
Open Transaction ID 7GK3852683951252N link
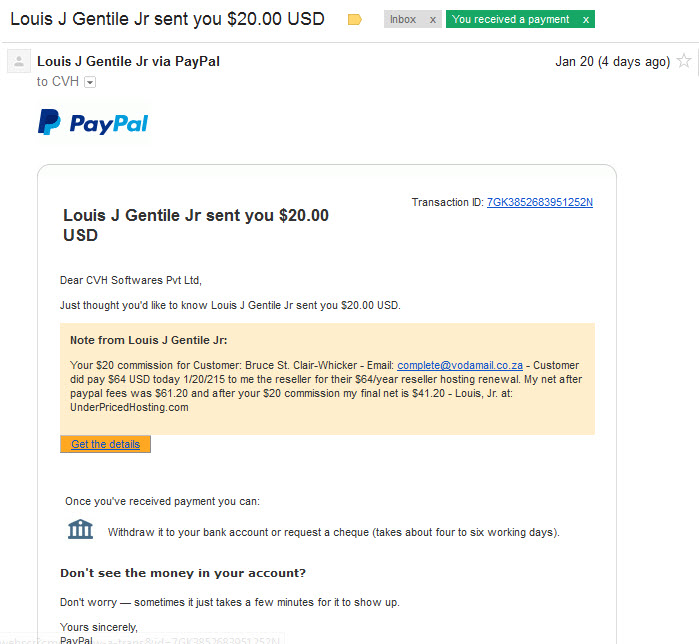tap(539, 202)
